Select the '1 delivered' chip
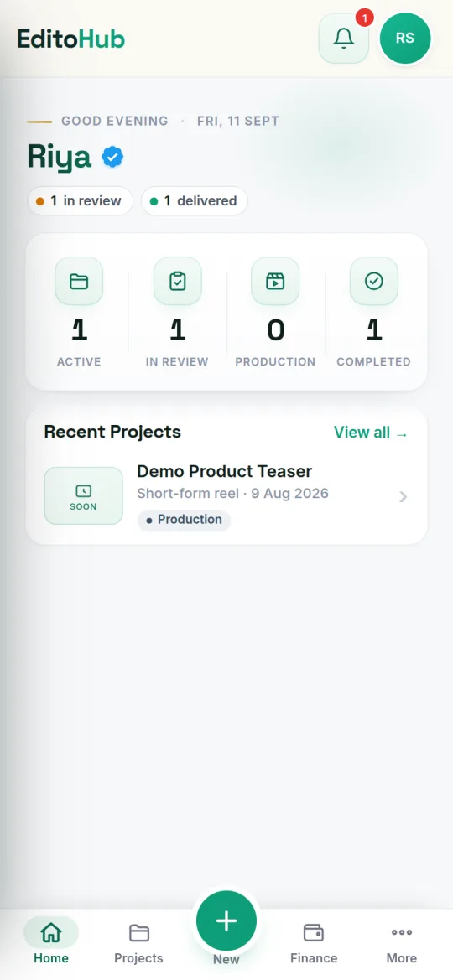The height and width of the screenshot is (980, 453). pos(195,201)
